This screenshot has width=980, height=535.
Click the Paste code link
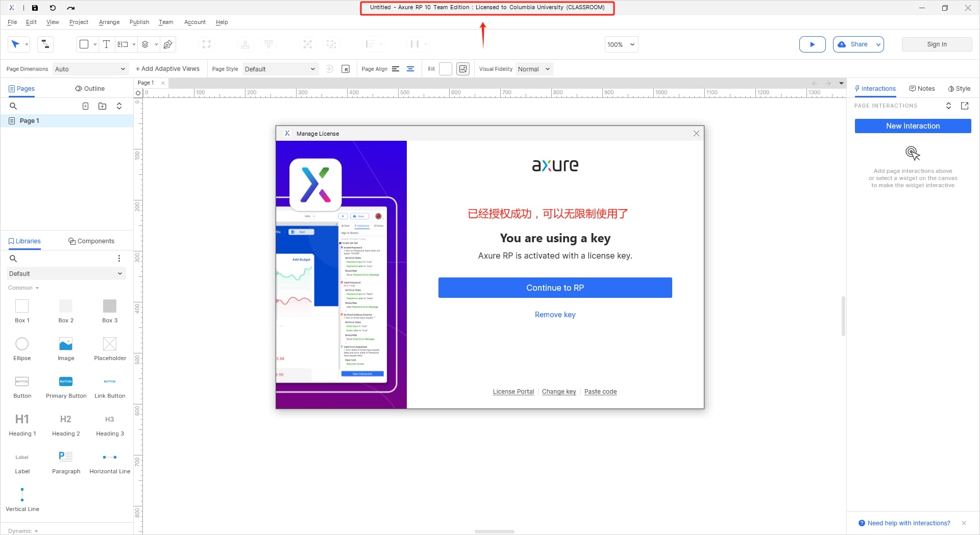pos(600,392)
